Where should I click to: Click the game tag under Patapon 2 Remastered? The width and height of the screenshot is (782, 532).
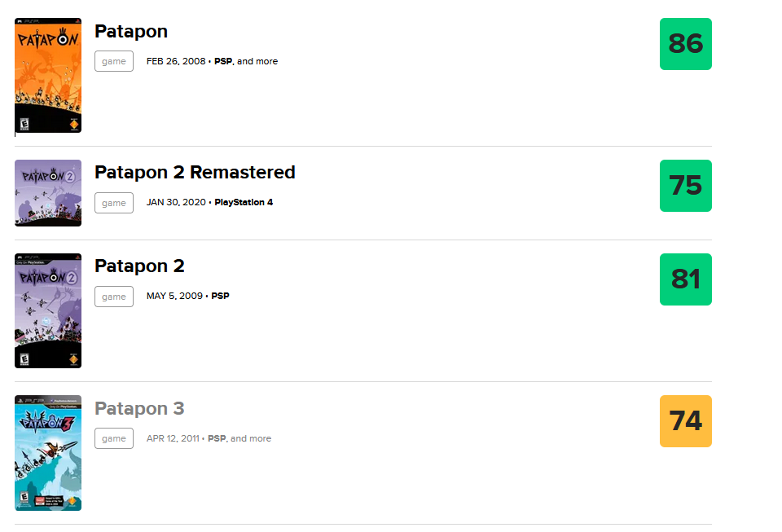point(114,203)
